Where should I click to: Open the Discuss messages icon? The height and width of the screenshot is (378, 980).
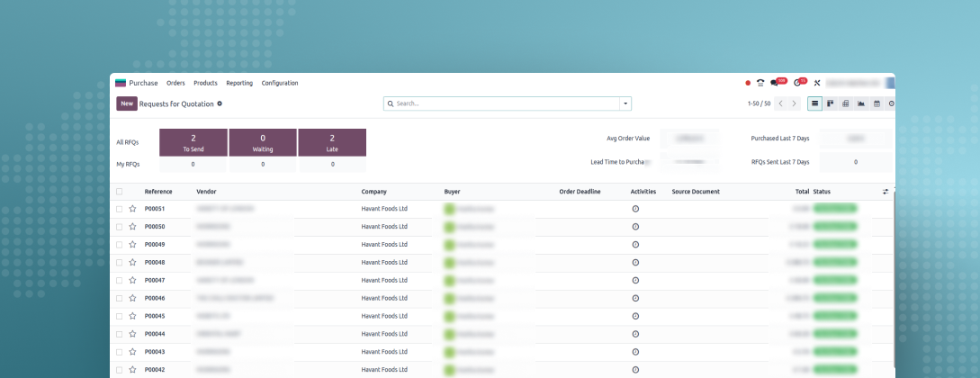(775, 83)
